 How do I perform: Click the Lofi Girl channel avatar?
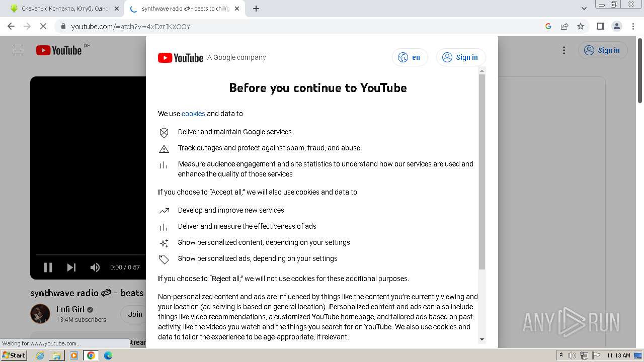point(40,314)
